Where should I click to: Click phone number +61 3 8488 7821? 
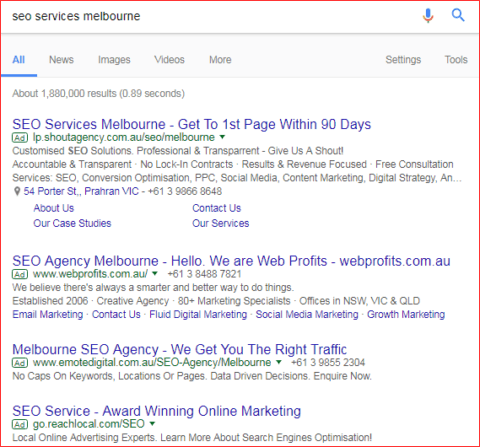[204, 274]
